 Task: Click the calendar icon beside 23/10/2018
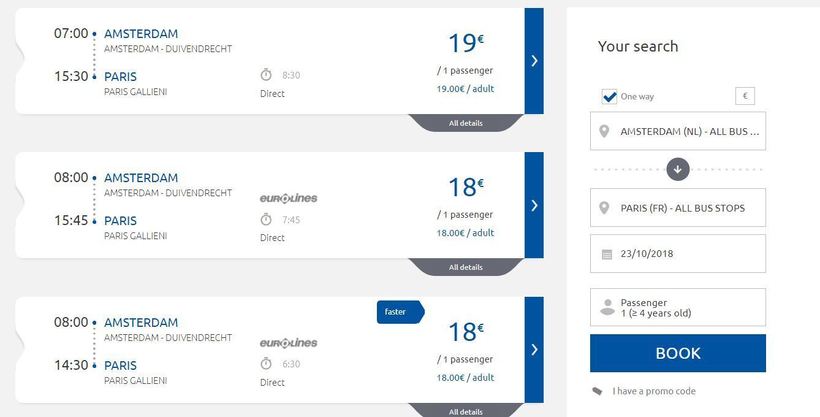(606, 254)
